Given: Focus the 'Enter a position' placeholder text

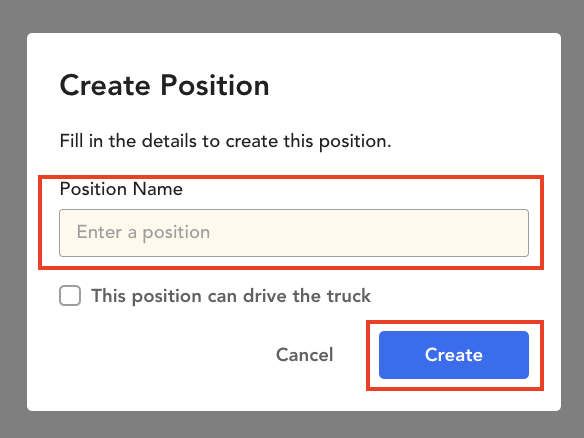Looking at the screenshot, I should 143,232.
